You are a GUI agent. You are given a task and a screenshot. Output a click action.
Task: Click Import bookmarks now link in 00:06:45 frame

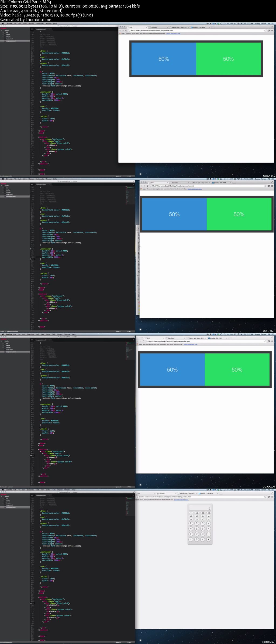181,500
